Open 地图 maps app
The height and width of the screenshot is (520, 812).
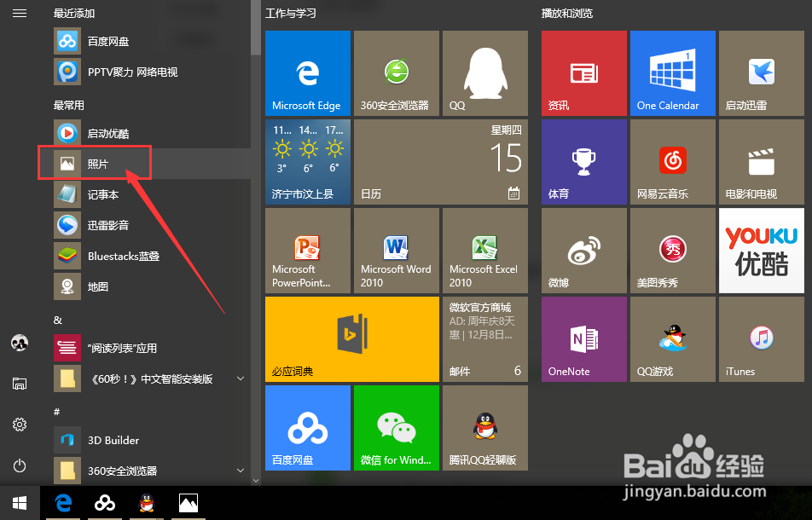click(150, 286)
